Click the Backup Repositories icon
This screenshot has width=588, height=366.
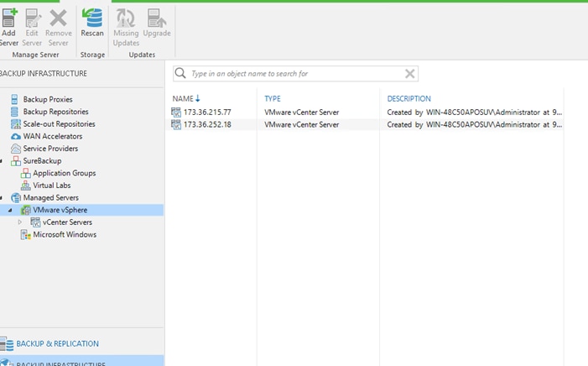[x=14, y=112]
